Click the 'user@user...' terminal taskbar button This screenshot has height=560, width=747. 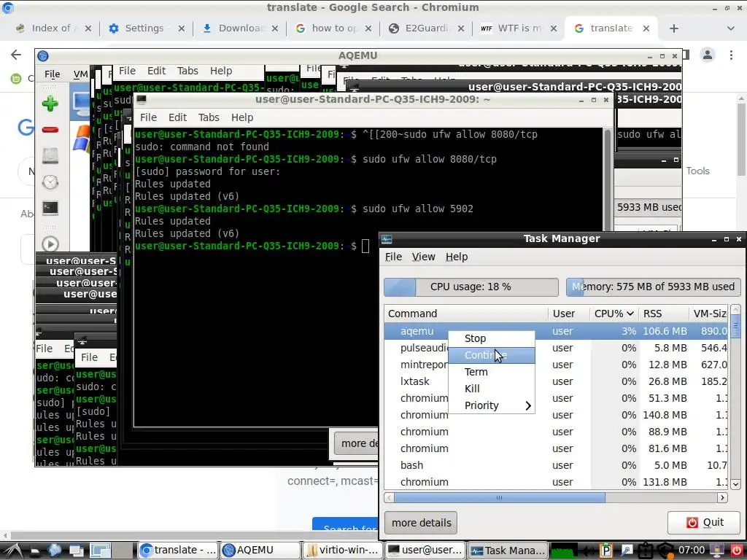(x=425, y=551)
